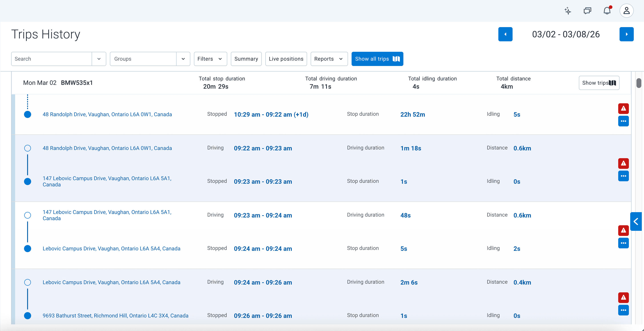Click the Show all trips button
The image size is (644, 331).
[377, 59]
